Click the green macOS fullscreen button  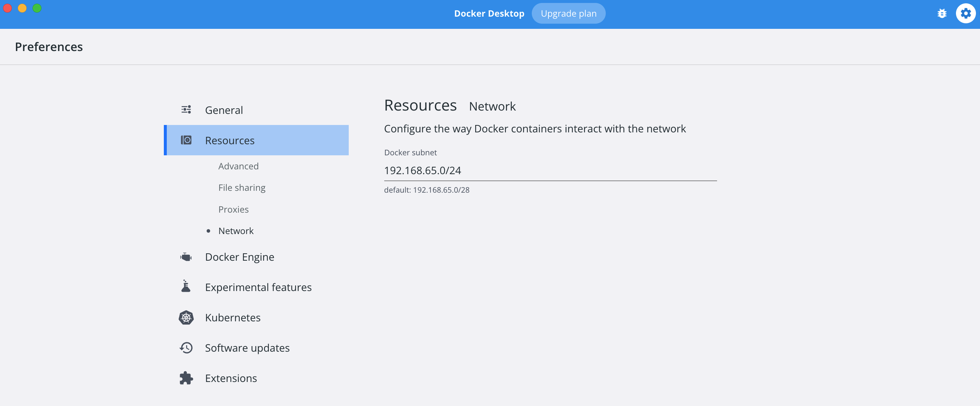pos(37,8)
